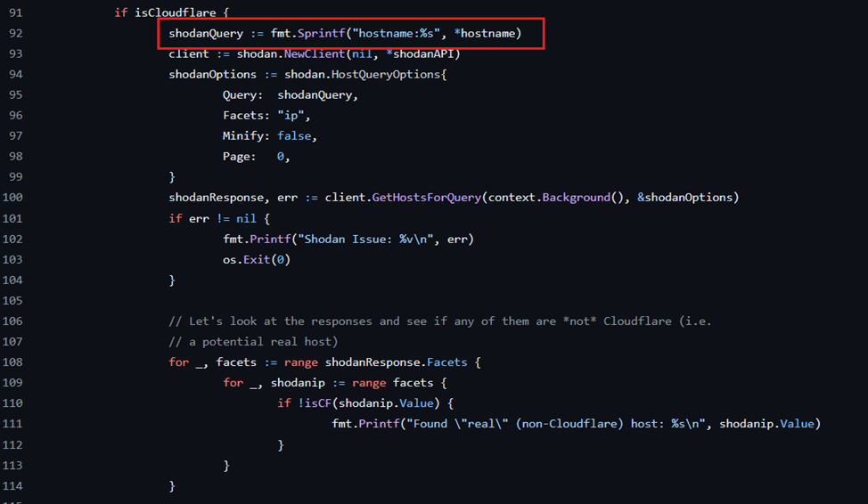This screenshot has width=868, height=504.
Task: Click line number 94
Action: (x=15, y=74)
